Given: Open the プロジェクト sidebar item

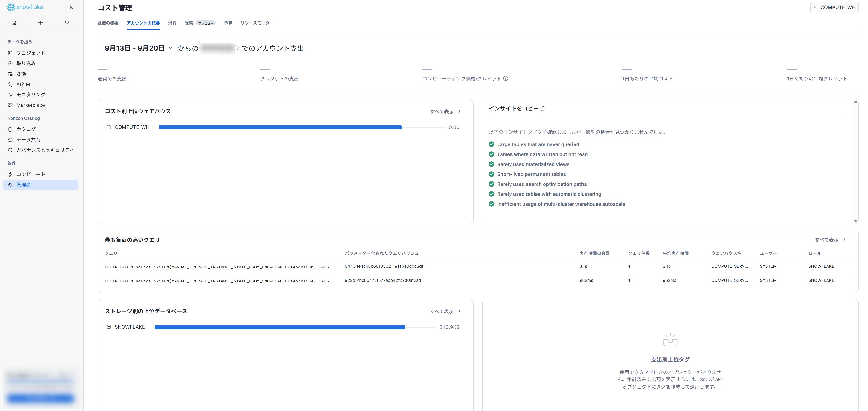Looking at the screenshot, I should (x=31, y=53).
